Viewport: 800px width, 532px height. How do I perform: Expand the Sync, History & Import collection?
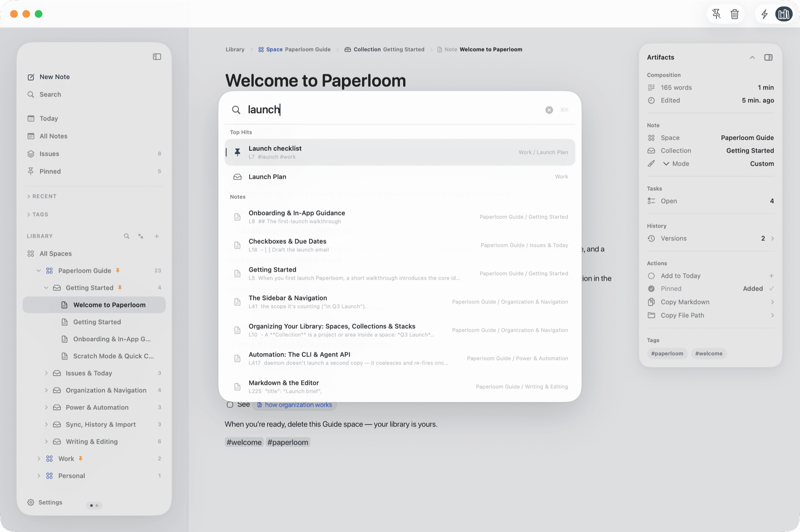point(46,424)
